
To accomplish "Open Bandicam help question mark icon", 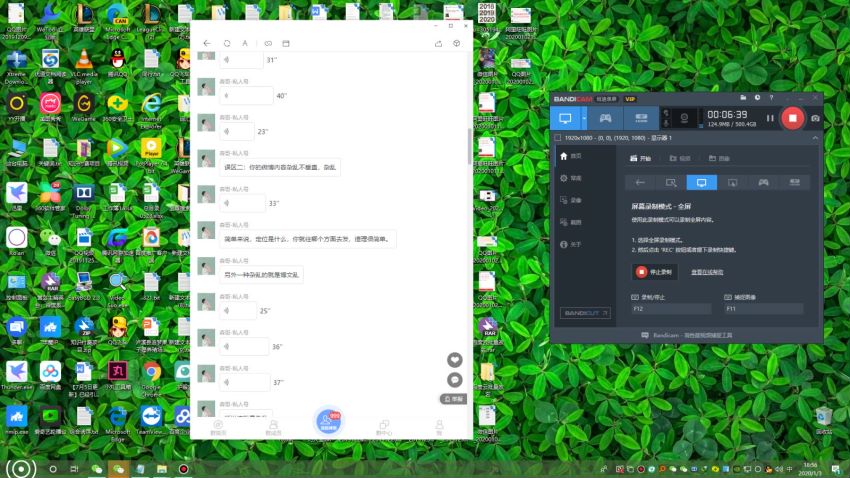I will tap(771, 98).
